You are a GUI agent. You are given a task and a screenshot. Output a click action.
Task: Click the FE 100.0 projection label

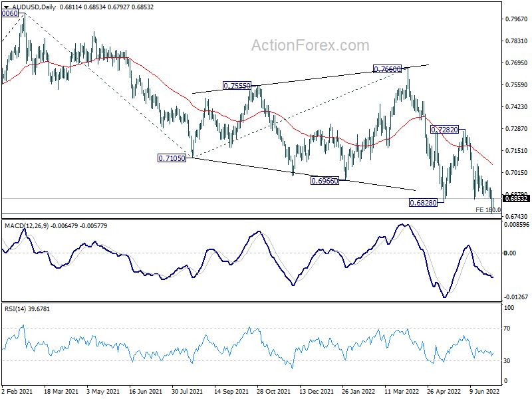(488, 209)
